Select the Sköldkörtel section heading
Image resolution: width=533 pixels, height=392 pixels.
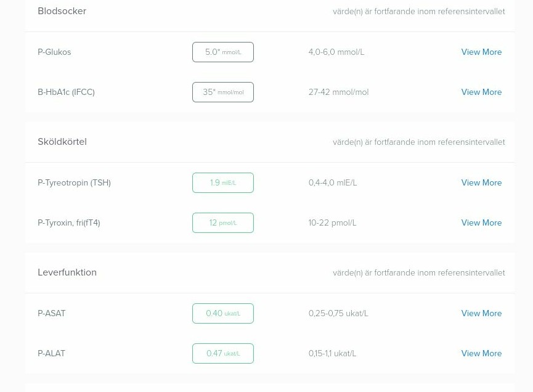tap(62, 142)
